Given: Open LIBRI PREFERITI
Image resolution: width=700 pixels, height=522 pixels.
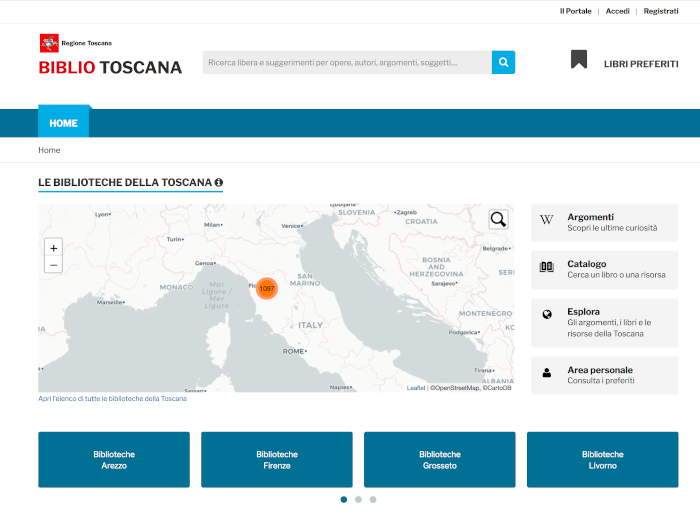Looking at the screenshot, I should coord(641,64).
